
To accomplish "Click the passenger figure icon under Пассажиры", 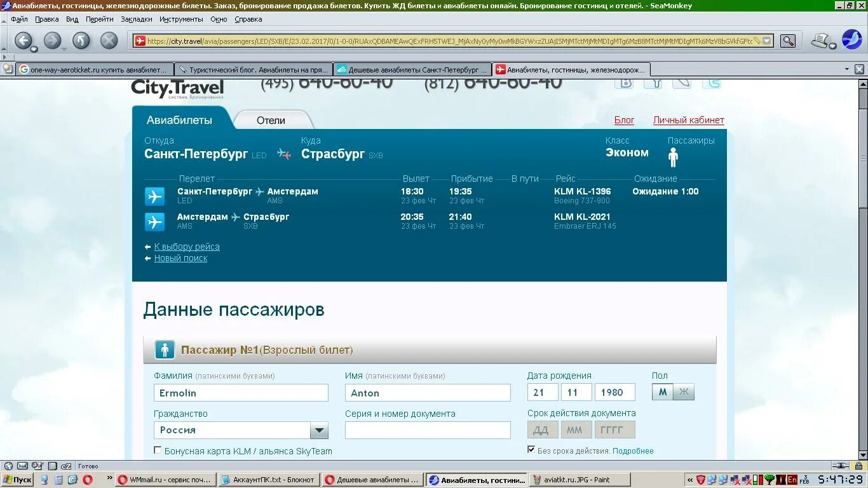I will click(672, 156).
